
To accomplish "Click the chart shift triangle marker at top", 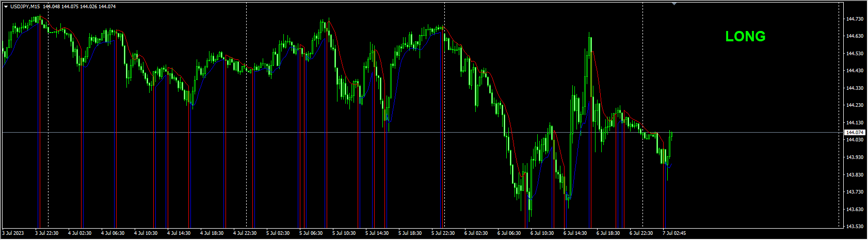I will [x=674, y=4].
